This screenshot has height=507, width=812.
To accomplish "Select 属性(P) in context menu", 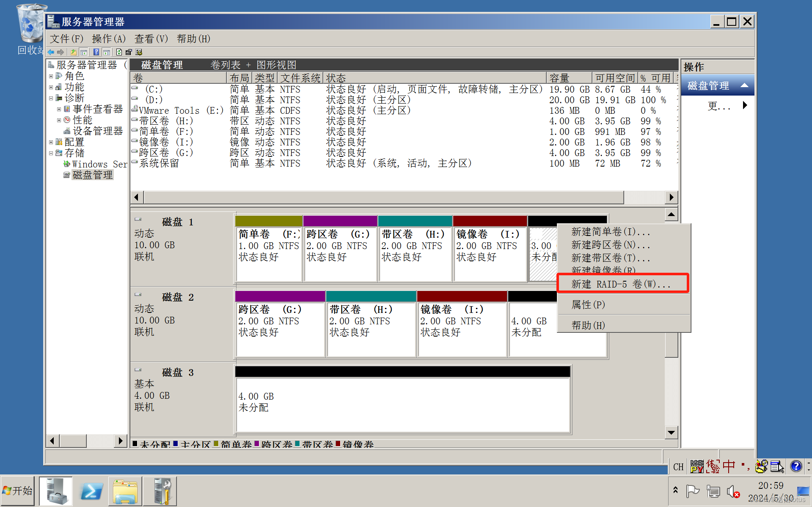I will coord(623,305).
